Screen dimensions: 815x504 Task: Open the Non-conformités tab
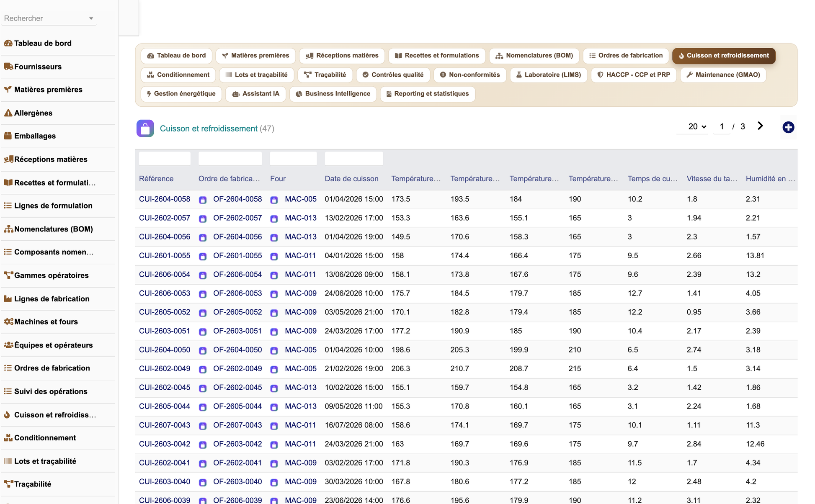[x=470, y=75]
